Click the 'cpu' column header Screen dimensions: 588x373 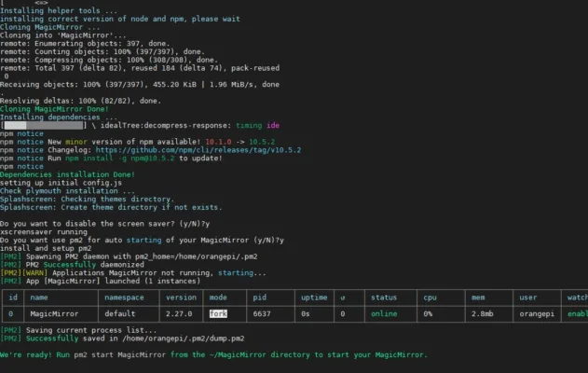coord(430,297)
